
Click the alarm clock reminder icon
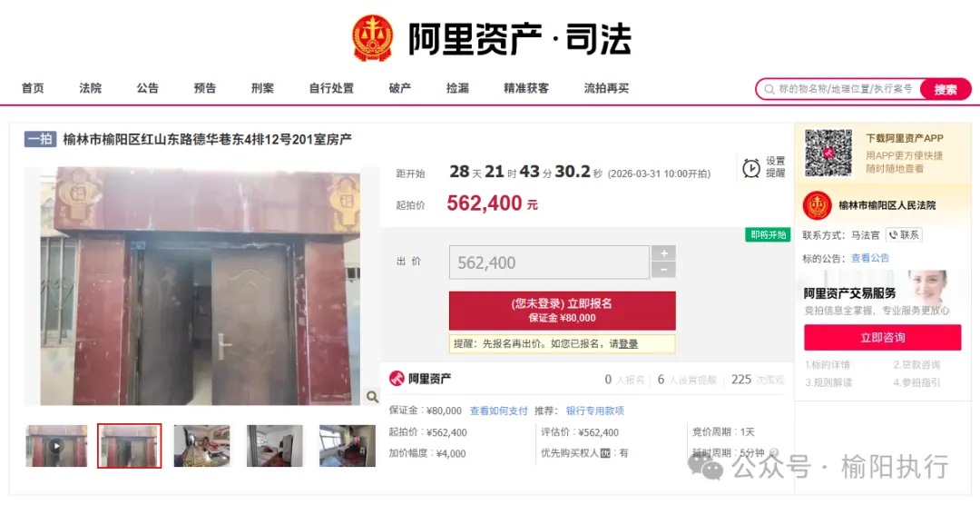point(751,168)
